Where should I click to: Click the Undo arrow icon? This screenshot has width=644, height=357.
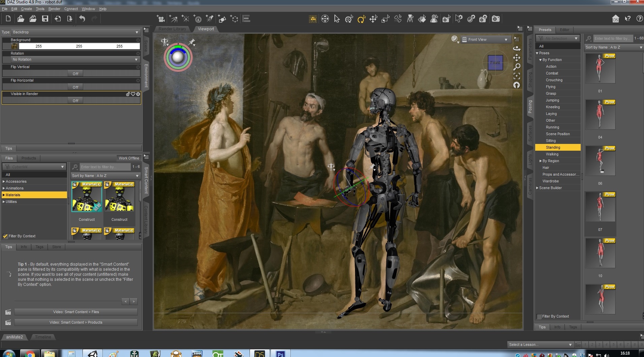pos(82,19)
